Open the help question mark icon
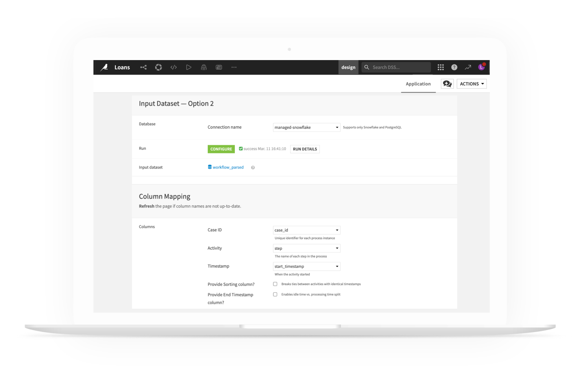The width and height of the screenshot is (588, 377). 454,68
